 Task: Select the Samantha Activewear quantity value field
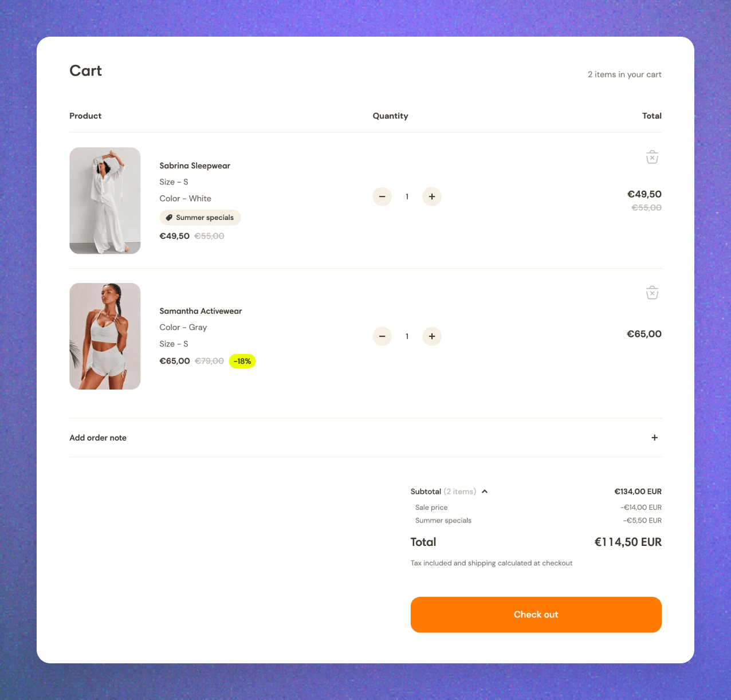pos(407,336)
